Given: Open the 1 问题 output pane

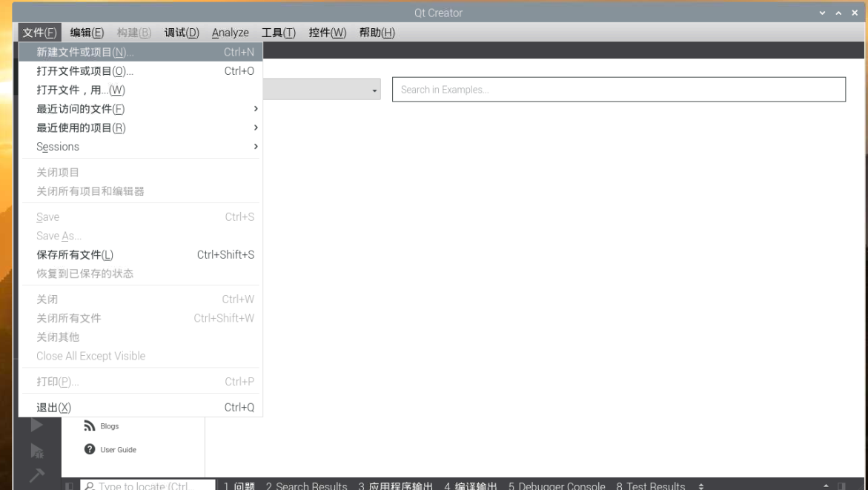Looking at the screenshot, I should click(239, 486).
